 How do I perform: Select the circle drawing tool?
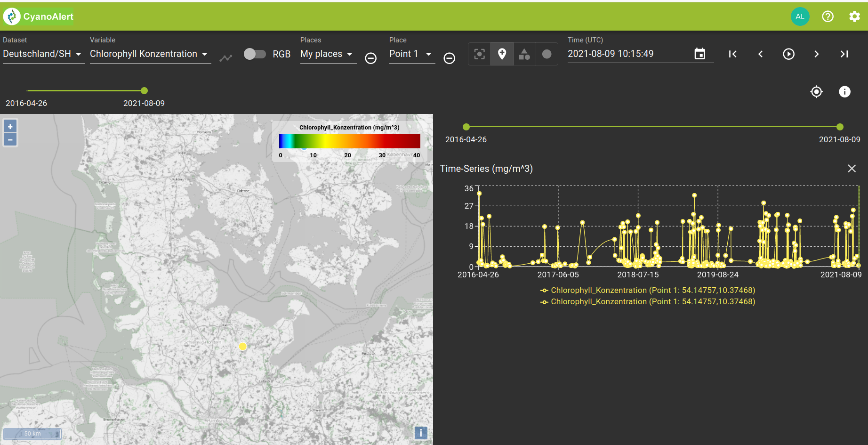coord(547,54)
